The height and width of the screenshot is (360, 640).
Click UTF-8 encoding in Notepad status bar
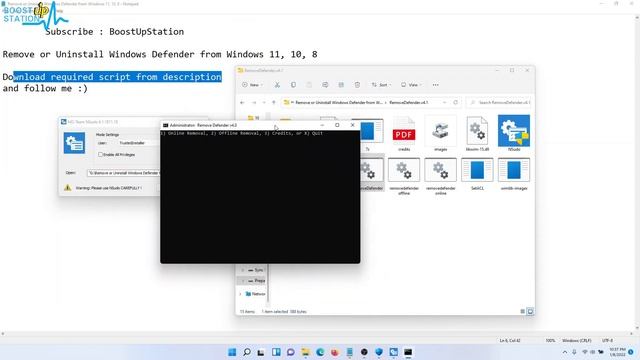pyautogui.click(x=607, y=340)
